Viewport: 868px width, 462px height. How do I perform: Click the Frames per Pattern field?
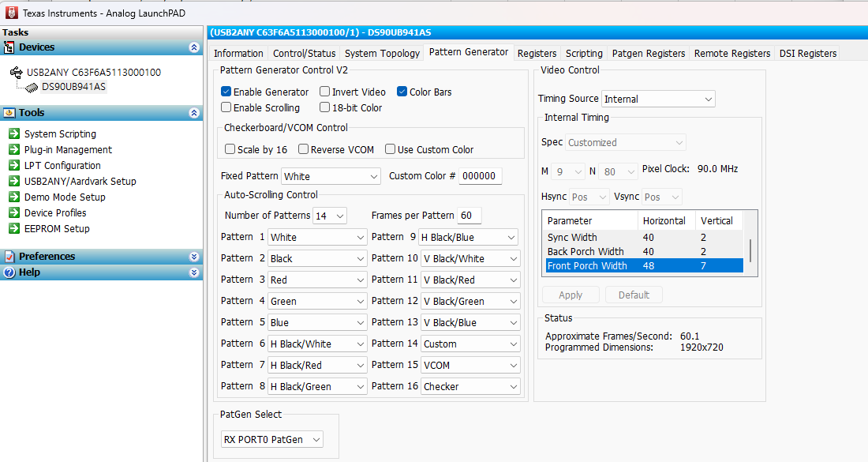(x=470, y=216)
